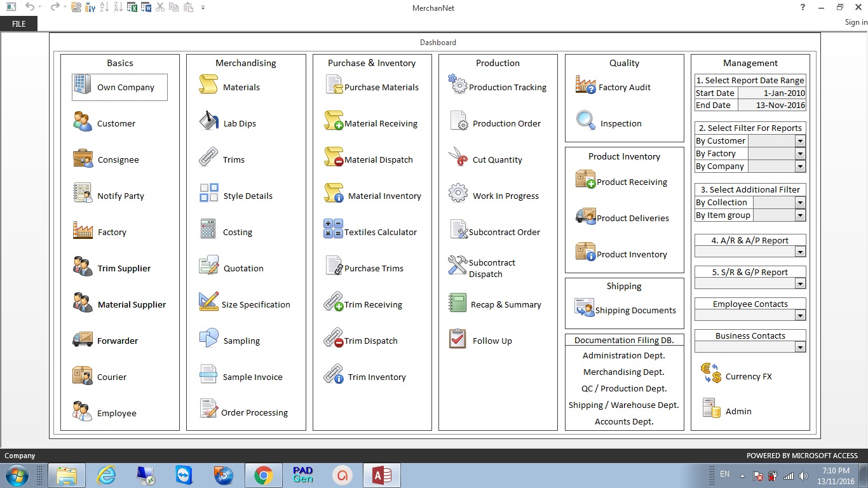The height and width of the screenshot is (488, 868).
Task: Click the Factory Audit icon
Action: point(585,85)
